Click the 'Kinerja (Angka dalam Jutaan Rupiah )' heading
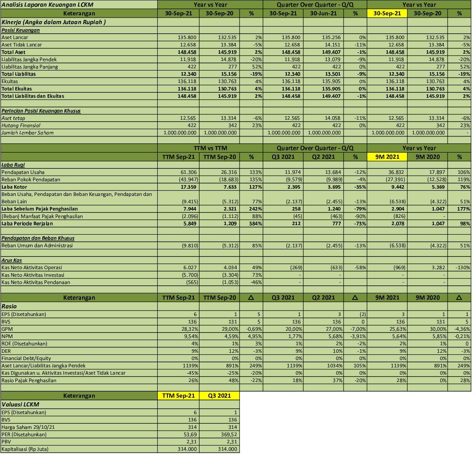The height and width of the screenshot is (464, 476). tap(54, 22)
